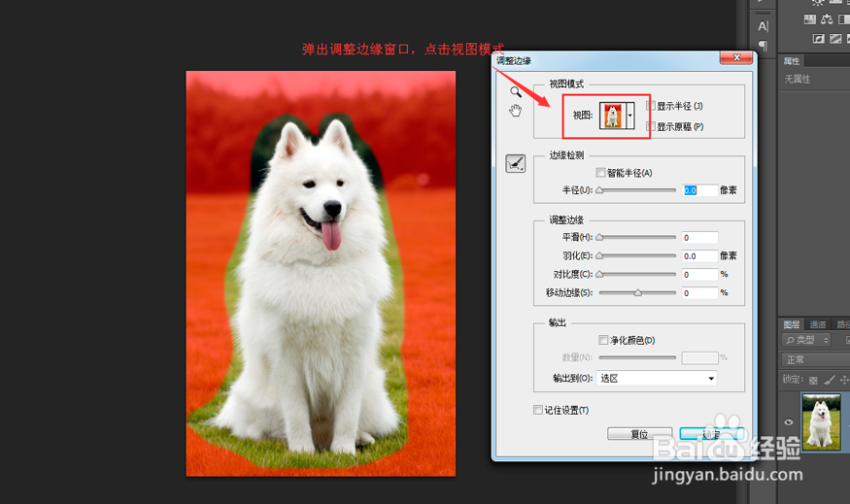Add an Invert adjustment icon

[x=819, y=39]
